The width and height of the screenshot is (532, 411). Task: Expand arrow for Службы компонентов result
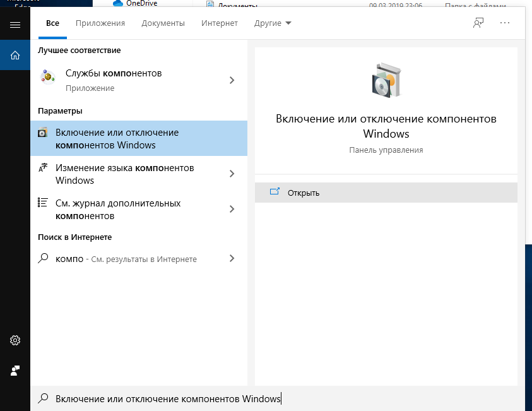tap(232, 80)
